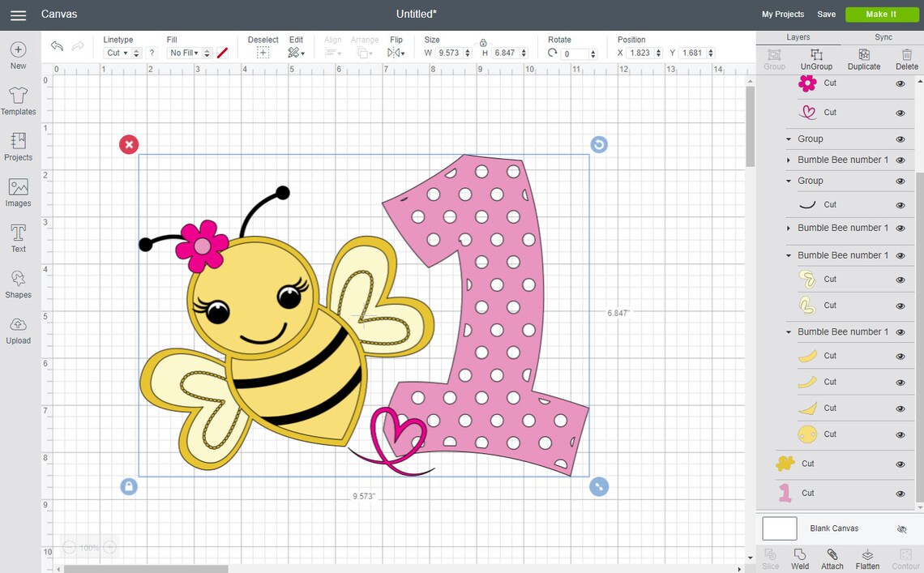The height and width of the screenshot is (573, 924).
Task: Click the UnGroup icon
Action: [x=816, y=55]
